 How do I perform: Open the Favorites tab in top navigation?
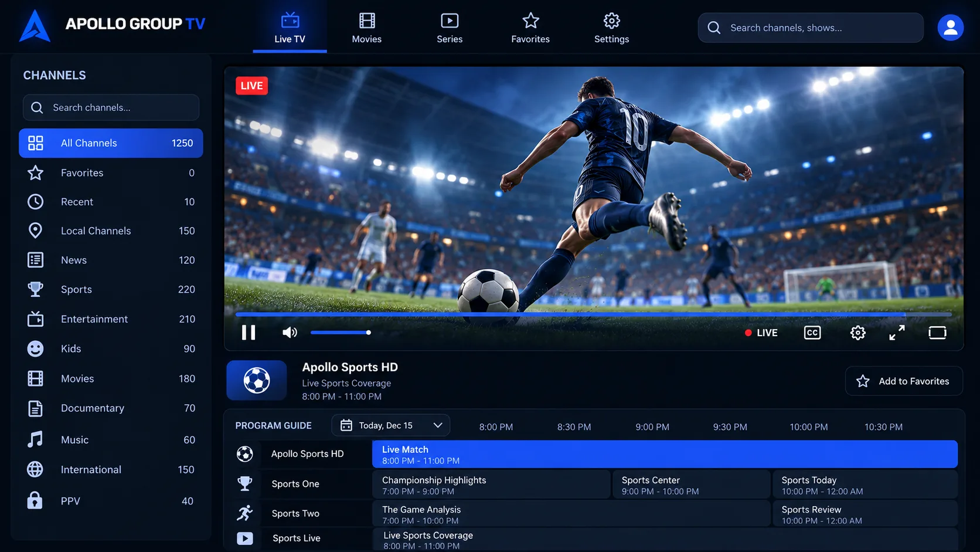(x=530, y=28)
